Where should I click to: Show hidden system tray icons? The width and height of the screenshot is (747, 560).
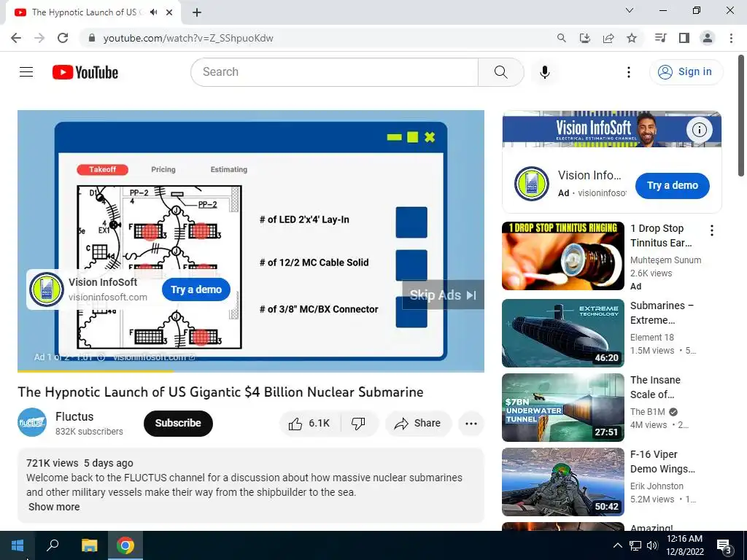(617, 545)
